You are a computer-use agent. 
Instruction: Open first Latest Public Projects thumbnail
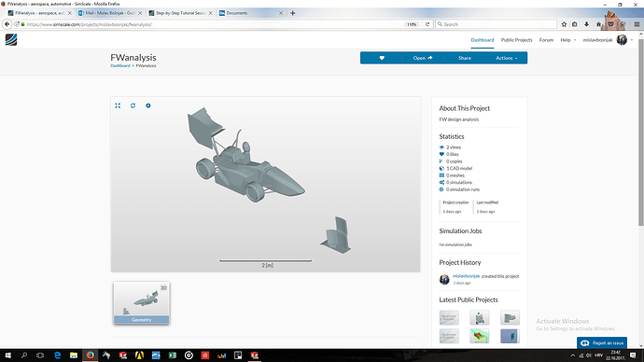click(x=449, y=317)
